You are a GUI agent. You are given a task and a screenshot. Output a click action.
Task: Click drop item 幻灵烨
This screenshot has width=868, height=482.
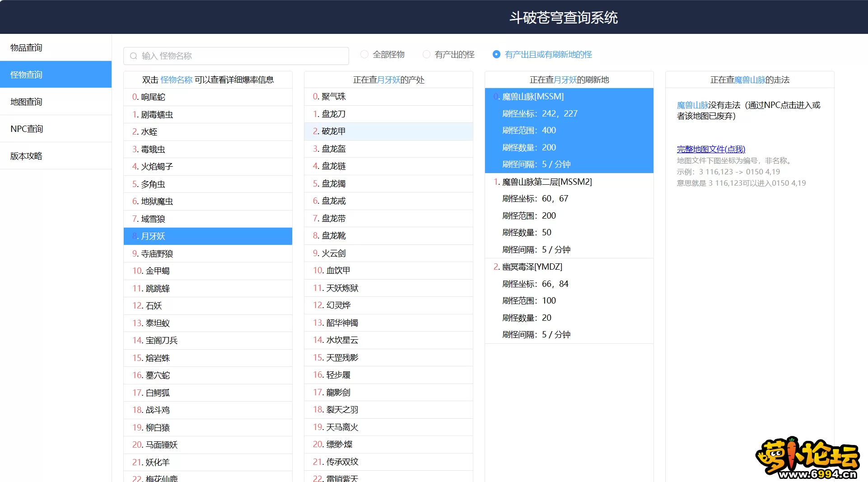(388, 305)
